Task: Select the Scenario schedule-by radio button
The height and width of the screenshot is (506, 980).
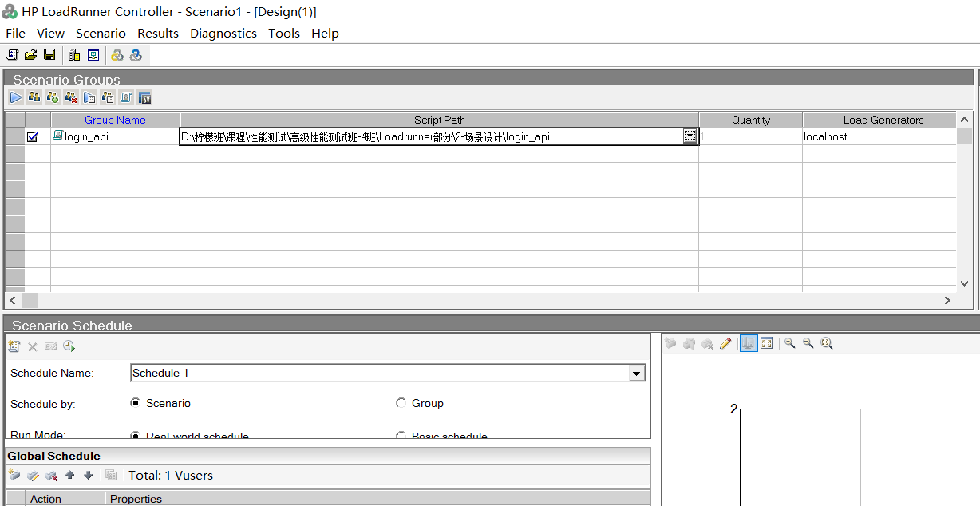Action: click(135, 403)
